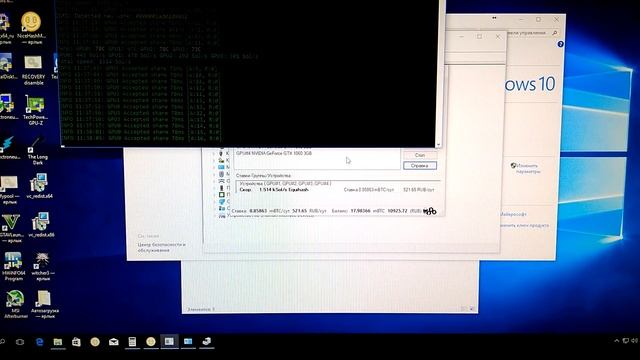Click the console window scrollbar down arrow
Image resolution: width=640 pixels, height=360 pixels.
point(439,144)
